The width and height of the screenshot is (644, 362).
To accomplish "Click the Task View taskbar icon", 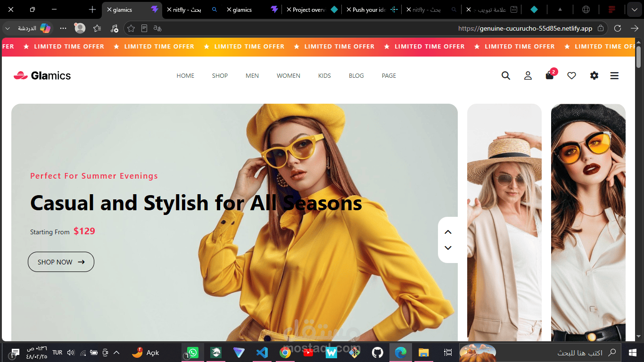I will click(x=448, y=353).
